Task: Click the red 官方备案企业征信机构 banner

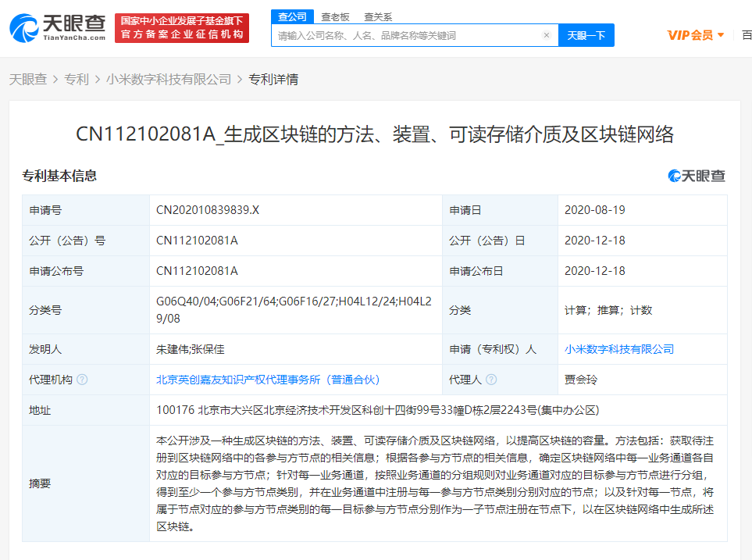Action: click(182, 28)
